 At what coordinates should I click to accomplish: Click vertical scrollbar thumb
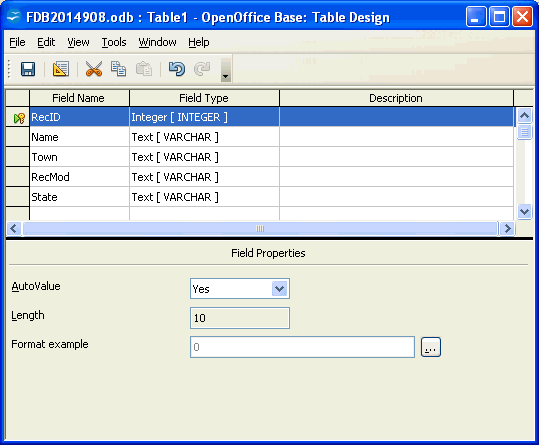pos(524,132)
